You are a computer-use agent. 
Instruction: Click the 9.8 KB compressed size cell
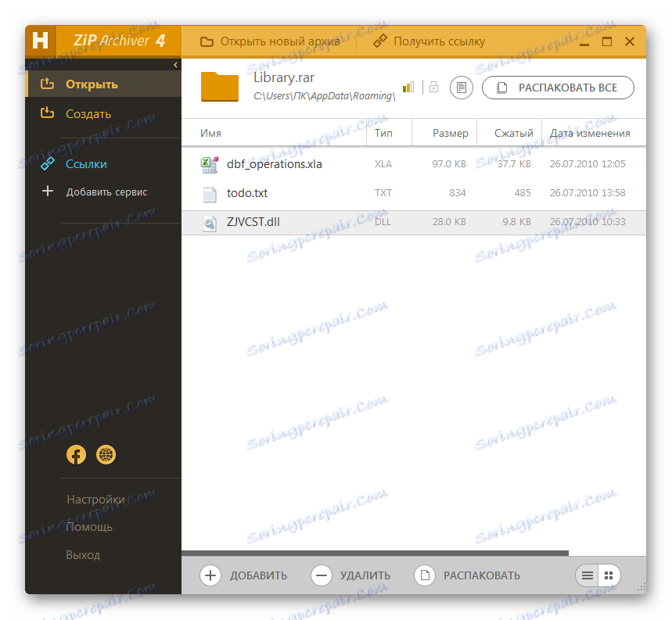point(516,222)
